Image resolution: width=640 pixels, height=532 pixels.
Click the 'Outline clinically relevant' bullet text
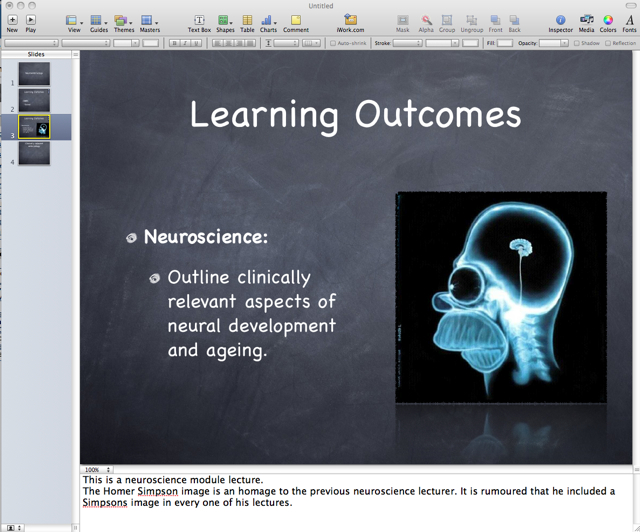[x=251, y=314]
